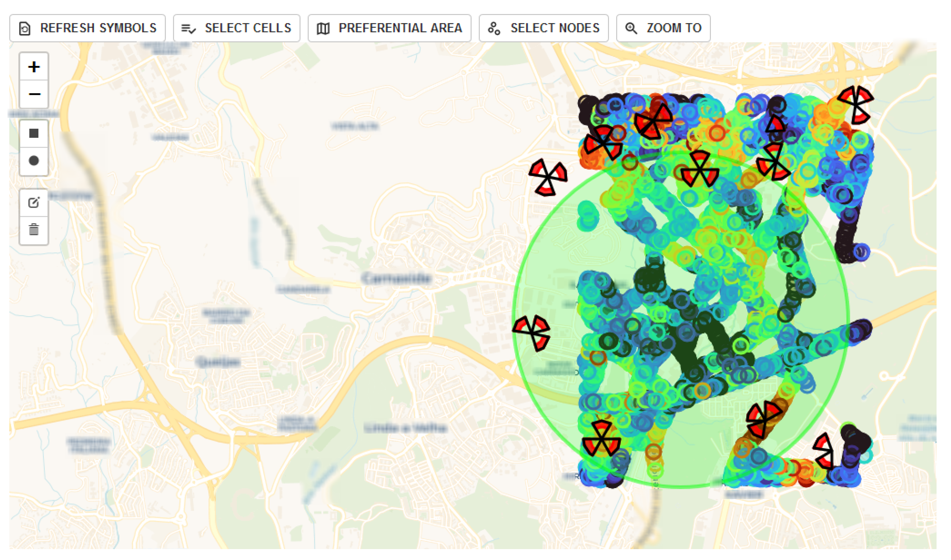Viewport: 951px width, 560px height.
Task: Click the isolated cell site west of the circle
Action: pos(548,177)
